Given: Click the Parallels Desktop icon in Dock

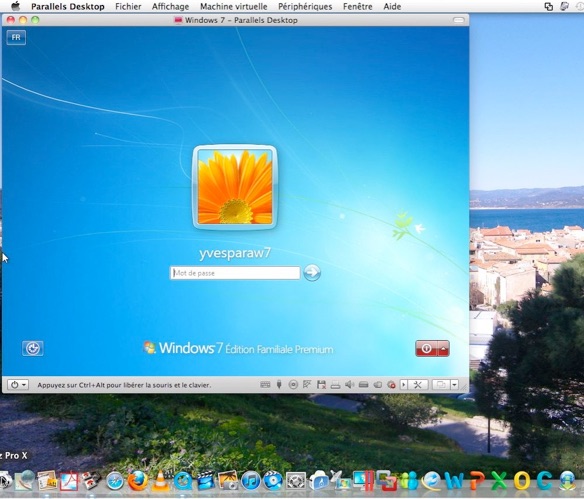Looking at the screenshot, I should (x=364, y=480).
